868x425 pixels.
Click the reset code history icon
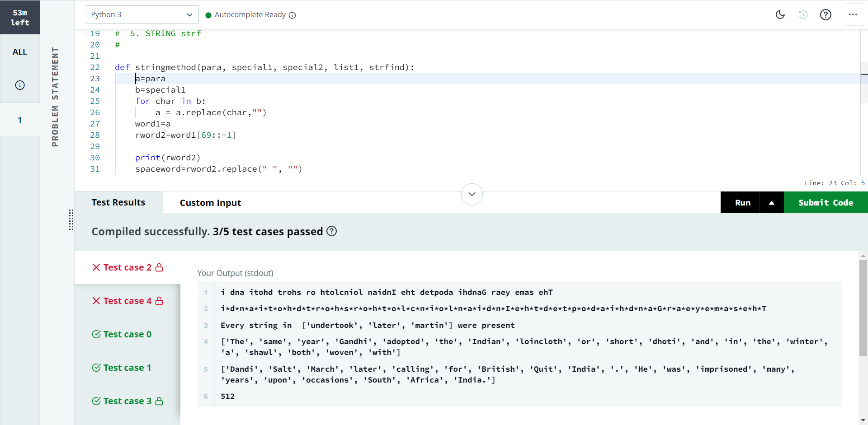803,14
